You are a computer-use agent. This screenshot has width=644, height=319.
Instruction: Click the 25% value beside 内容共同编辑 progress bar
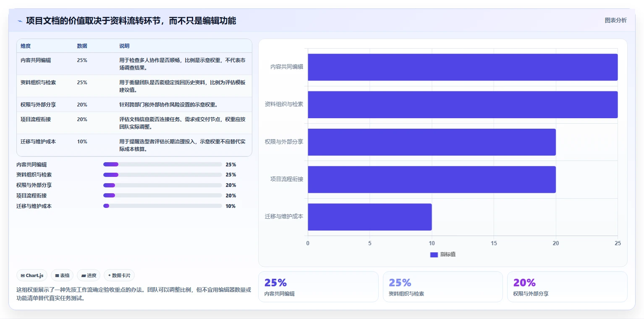tap(231, 164)
